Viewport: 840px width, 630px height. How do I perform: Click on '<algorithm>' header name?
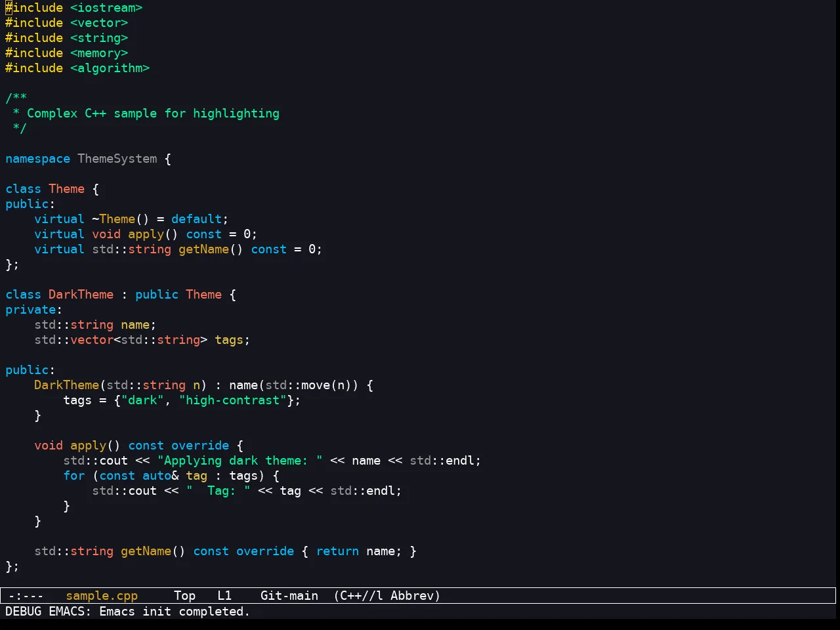pos(110,68)
